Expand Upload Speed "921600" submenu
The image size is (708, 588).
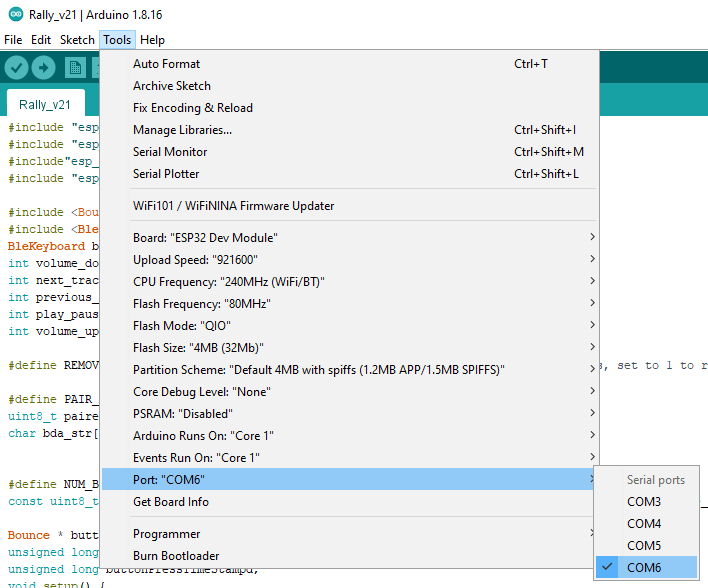click(x=349, y=260)
